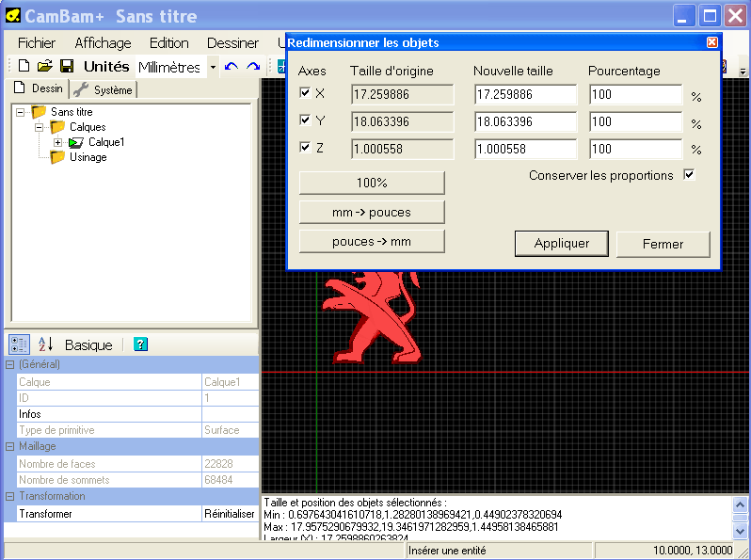Open the toolbar overflow arrow at right

coord(743,72)
